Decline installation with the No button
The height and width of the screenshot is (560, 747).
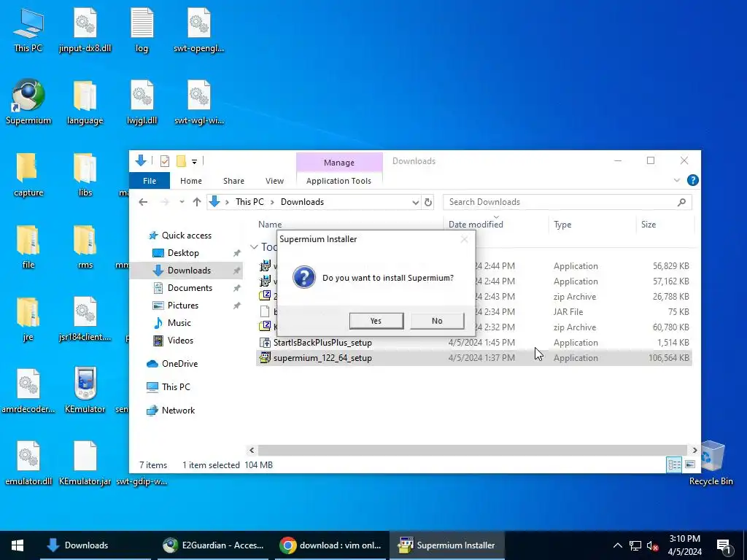pyautogui.click(x=437, y=321)
